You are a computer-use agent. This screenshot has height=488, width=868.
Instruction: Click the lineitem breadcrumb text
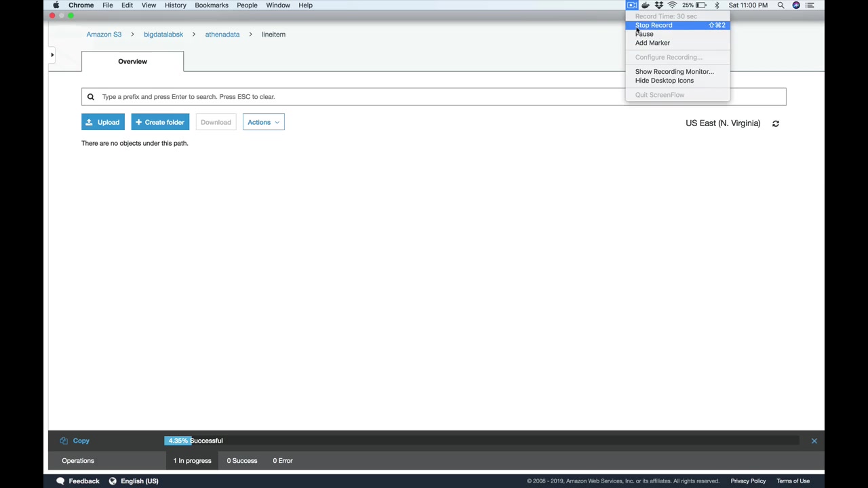pos(273,34)
